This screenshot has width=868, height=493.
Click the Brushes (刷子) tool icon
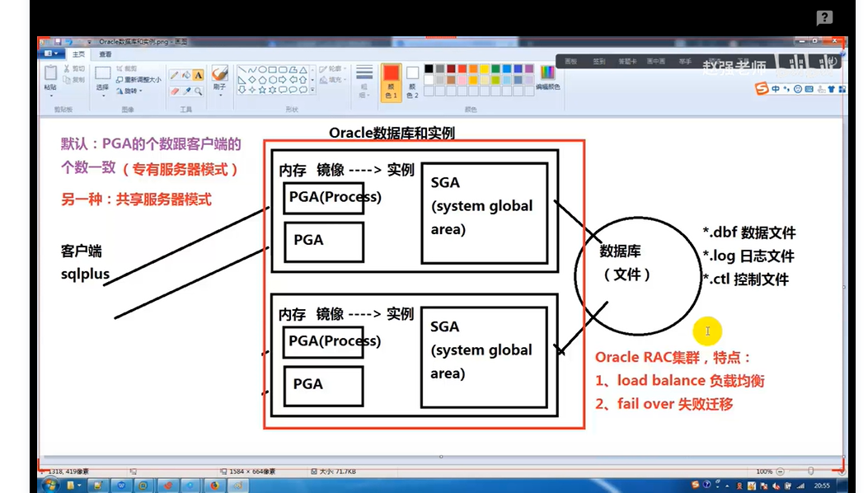[x=219, y=73]
